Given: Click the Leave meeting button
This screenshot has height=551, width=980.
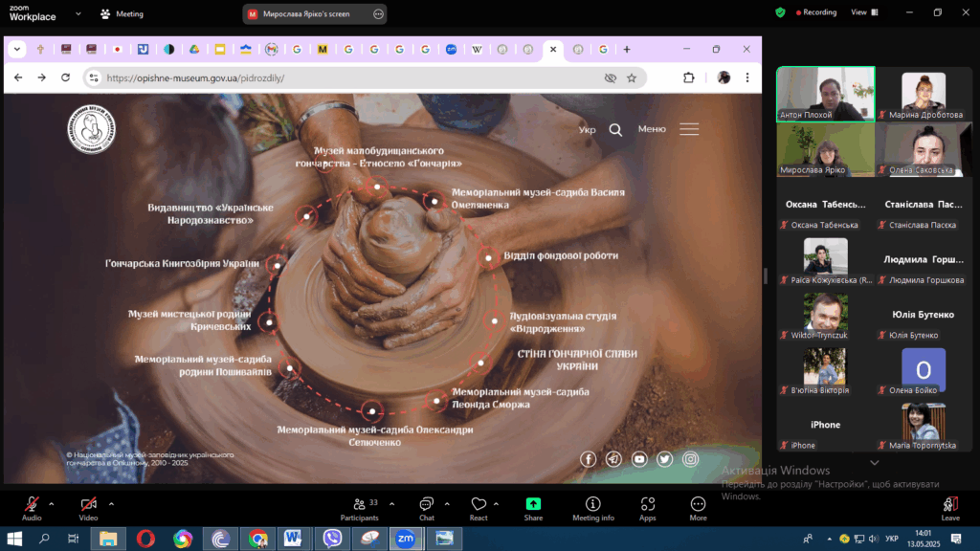Looking at the screenshot, I should (x=949, y=506).
